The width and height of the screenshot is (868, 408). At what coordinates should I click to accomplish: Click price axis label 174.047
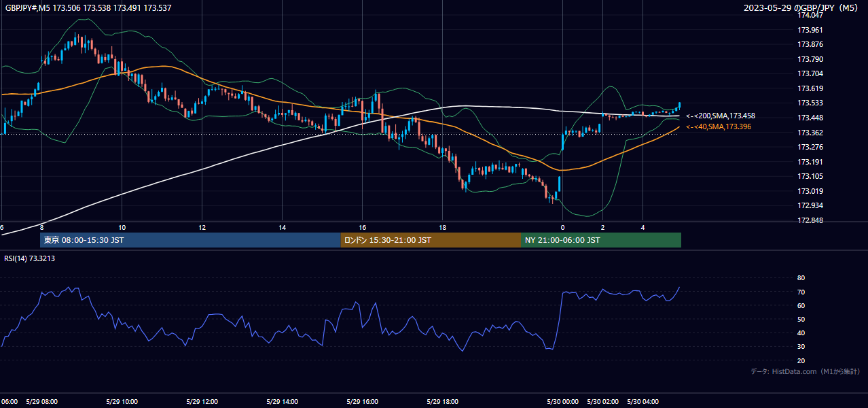810,15
